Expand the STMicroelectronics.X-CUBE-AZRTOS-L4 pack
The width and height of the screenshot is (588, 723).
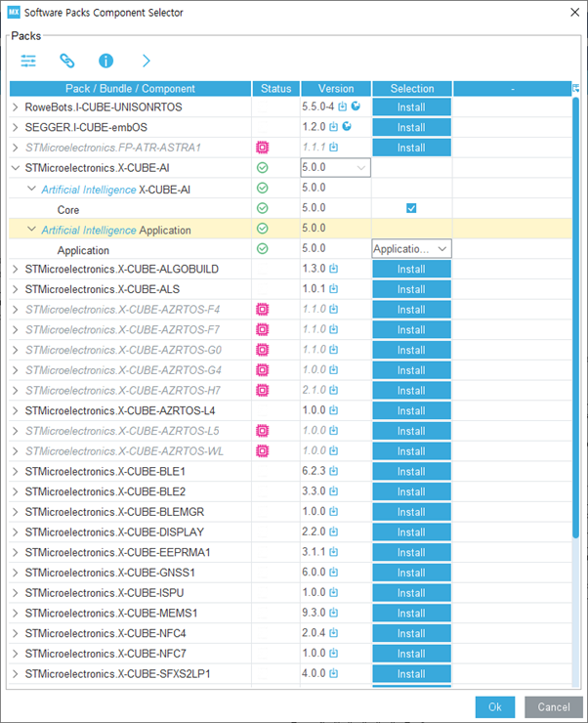point(16,410)
